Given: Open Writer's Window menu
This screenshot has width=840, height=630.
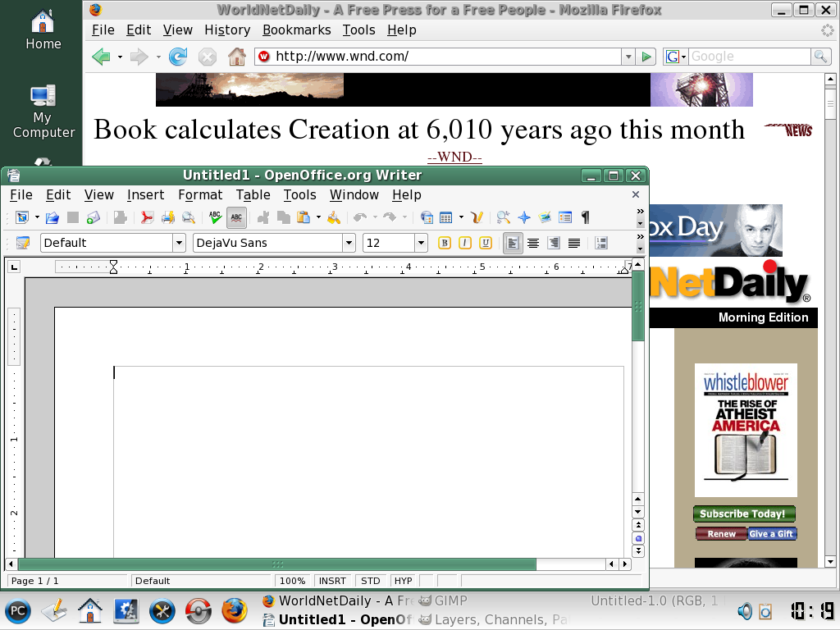Looking at the screenshot, I should pos(354,195).
